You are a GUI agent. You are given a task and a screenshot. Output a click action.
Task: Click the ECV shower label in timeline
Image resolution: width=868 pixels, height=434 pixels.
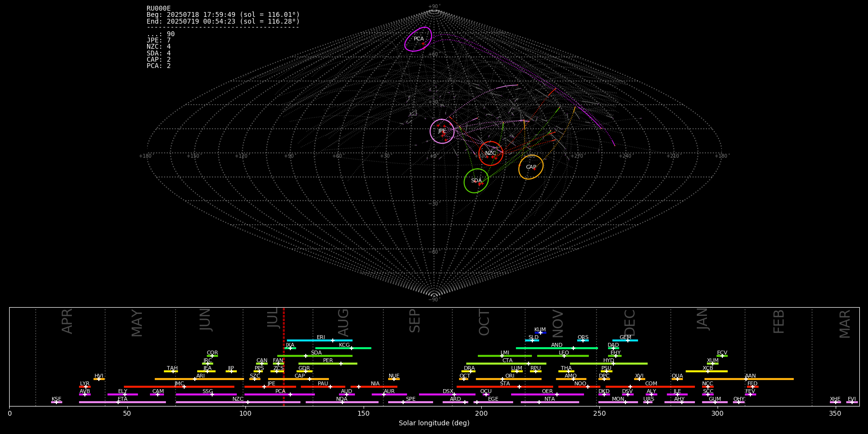pyautogui.click(x=722, y=353)
